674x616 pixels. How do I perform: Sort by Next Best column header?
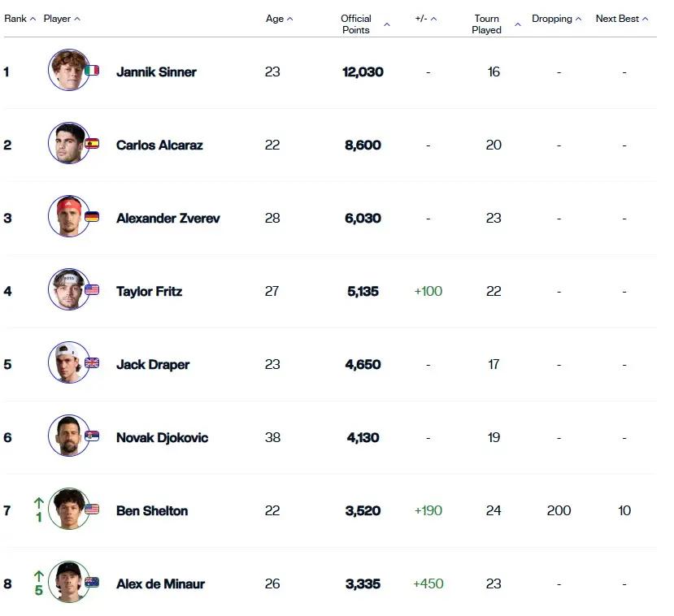tap(622, 19)
